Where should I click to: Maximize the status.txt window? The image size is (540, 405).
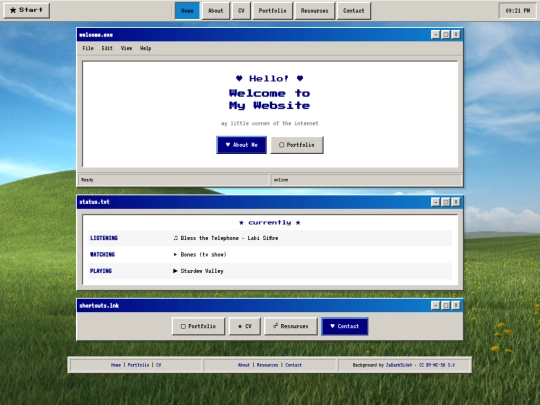[x=446, y=202]
